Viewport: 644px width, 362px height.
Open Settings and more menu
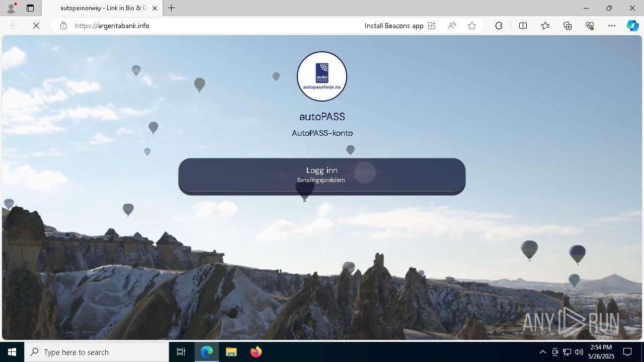(x=612, y=26)
